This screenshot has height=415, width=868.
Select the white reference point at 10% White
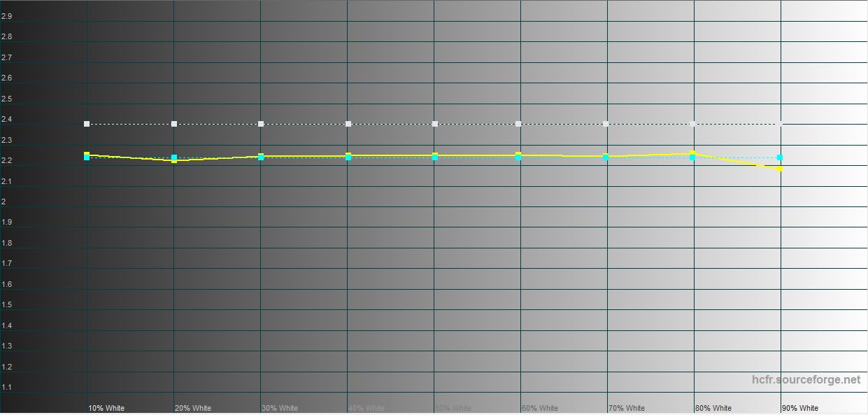(x=87, y=124)
